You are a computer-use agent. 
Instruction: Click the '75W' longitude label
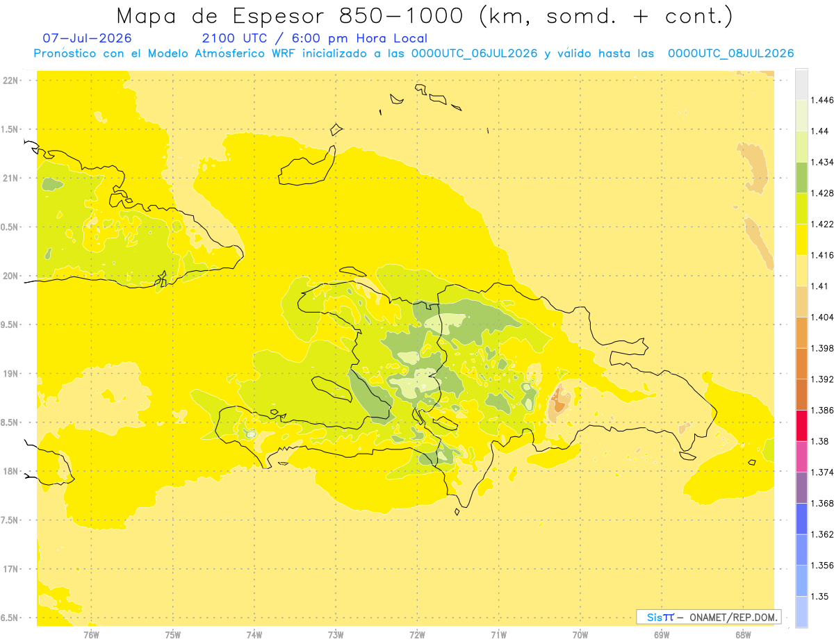[x=173, y=634]
